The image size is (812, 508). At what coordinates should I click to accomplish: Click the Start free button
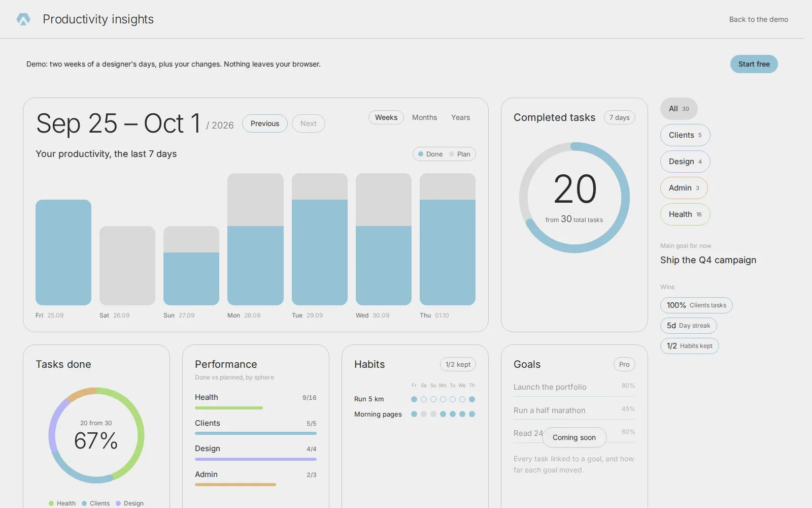point(754,64)
